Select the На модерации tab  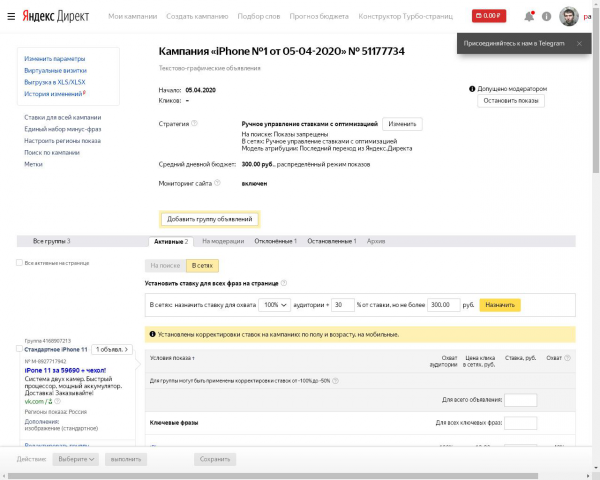223,241
